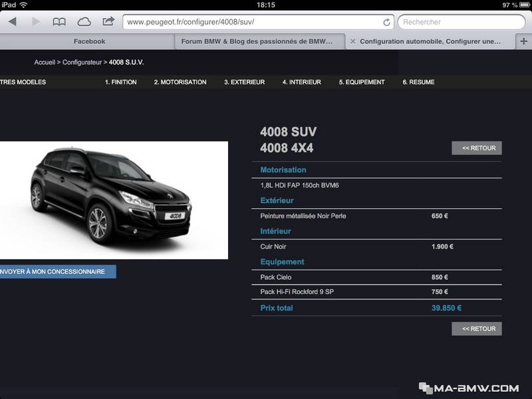Open the AUTRES MODELES menu item
Image resolution: width=532 pixels, height=399 pixels.
click(x=23, y=82)
